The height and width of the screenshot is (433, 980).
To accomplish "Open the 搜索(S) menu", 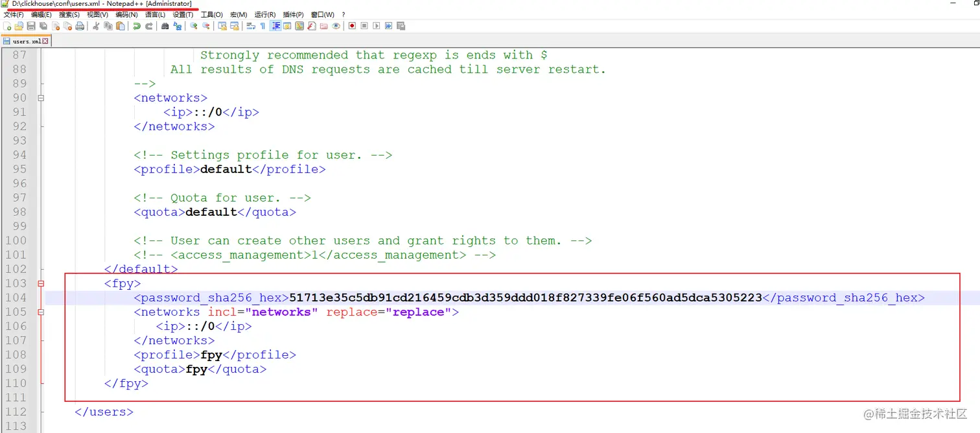I will point(69,14).
